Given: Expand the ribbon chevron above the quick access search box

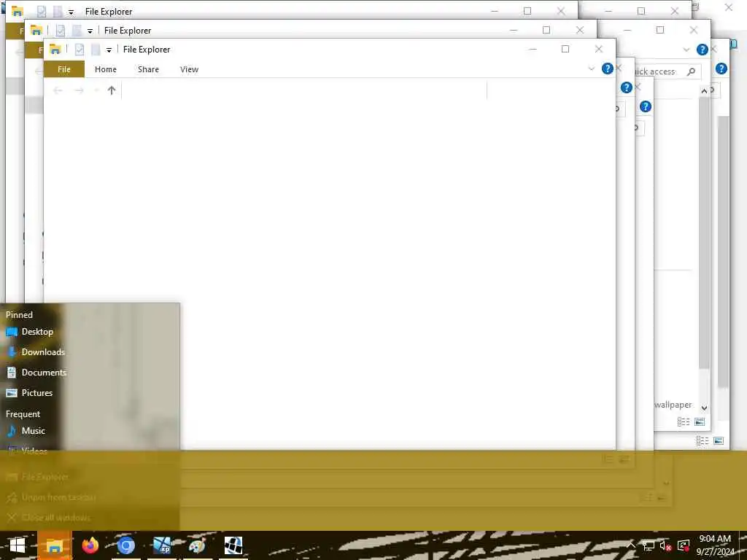Looking at the screenshot, I should tap(686, 50).
